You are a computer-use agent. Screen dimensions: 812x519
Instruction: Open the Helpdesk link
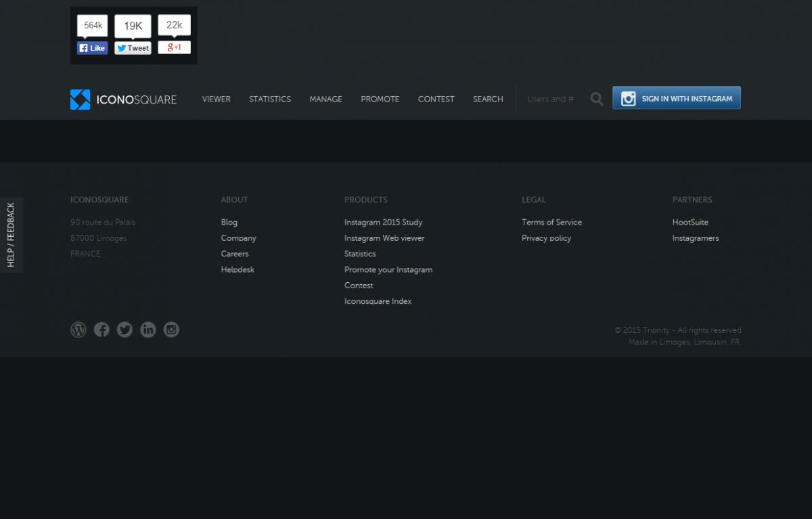pyautogui.click(x=238, y=269)
